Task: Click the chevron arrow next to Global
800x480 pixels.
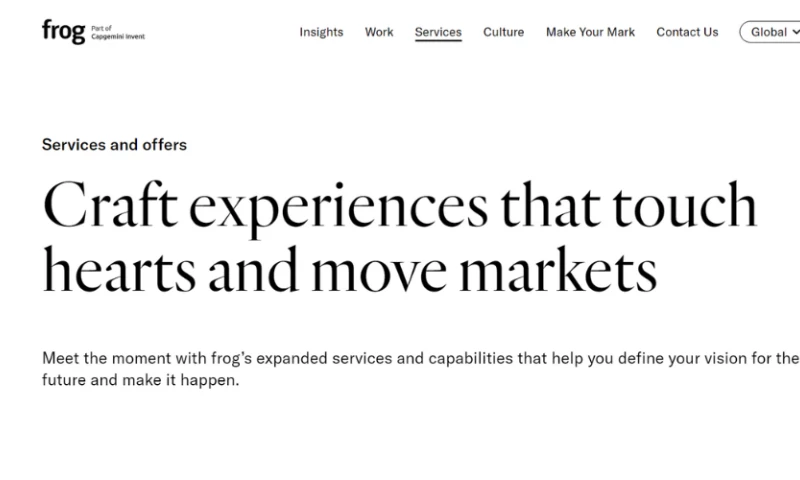Action: pos(795,32)
